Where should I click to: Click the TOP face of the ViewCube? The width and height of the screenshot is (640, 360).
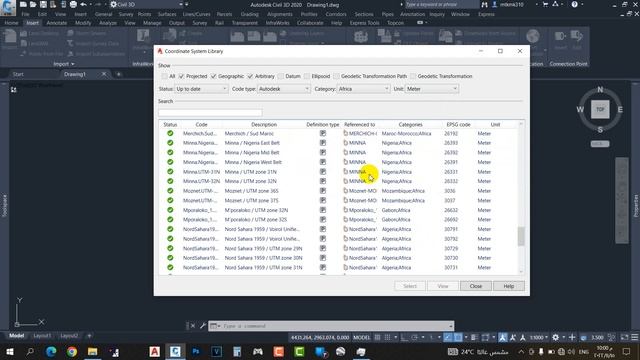(600, 109)
